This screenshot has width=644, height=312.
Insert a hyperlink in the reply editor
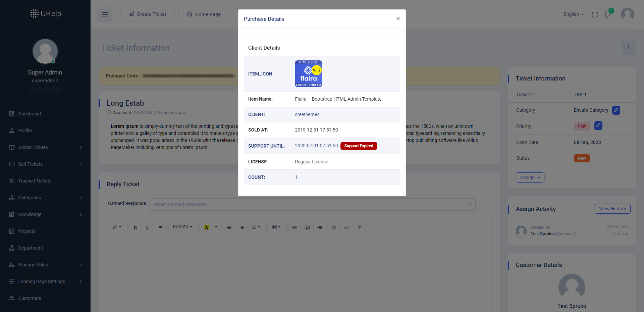(x=294, y=227)
